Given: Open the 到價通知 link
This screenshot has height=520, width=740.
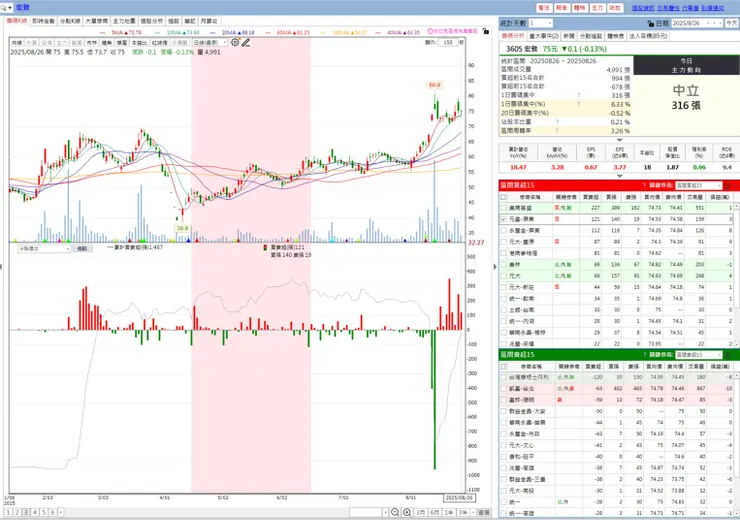Looking at the screenshot, I should tap(713, 8).
